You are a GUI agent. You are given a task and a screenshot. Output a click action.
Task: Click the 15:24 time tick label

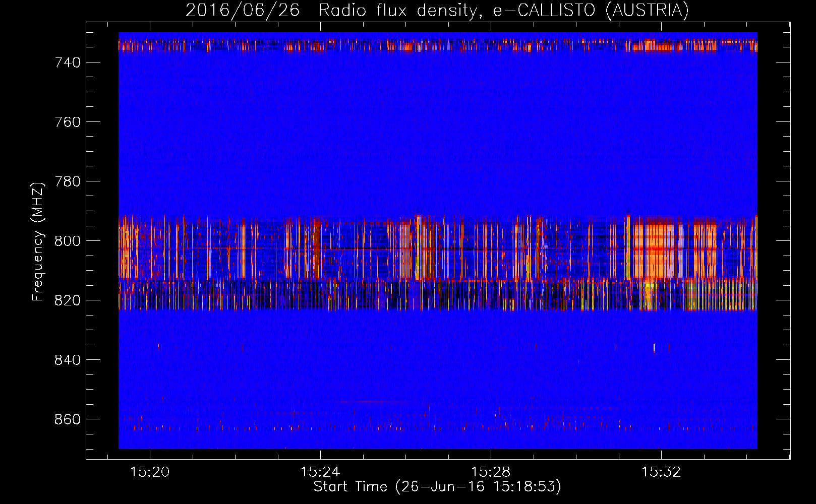pyautogui.click(x=320, y=472)
